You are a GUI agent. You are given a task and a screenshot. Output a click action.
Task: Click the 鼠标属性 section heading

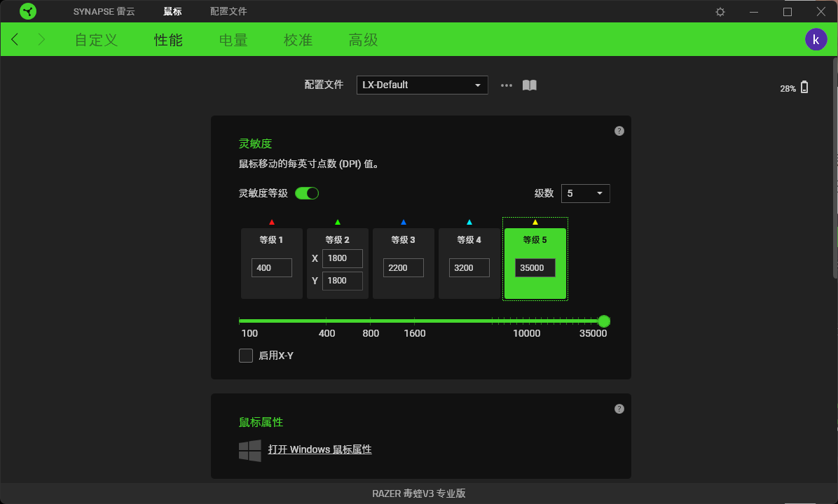261,422
